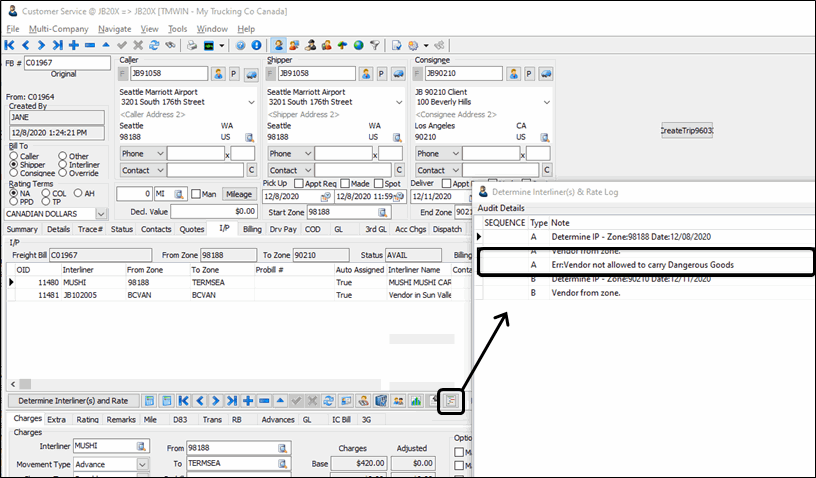The height and width of the screenshot is (478, 816).
Task: Click the add new record plus icon in main toolbar
Action: [x=74, y=45]
